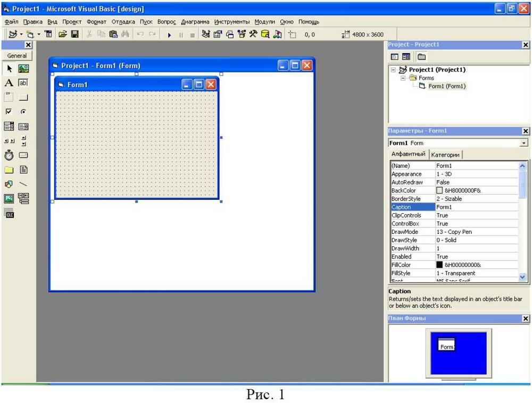Select the Line control in the toolbox
532x403 pixels.
(23, 184)
